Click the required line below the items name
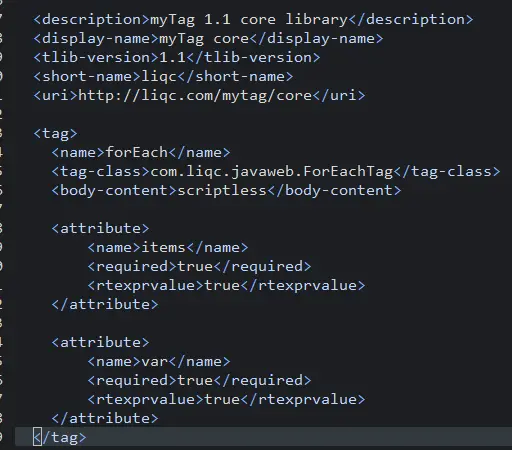Image resolution: width=512 pixels, height=450 pixels. (x=199, y=266)
